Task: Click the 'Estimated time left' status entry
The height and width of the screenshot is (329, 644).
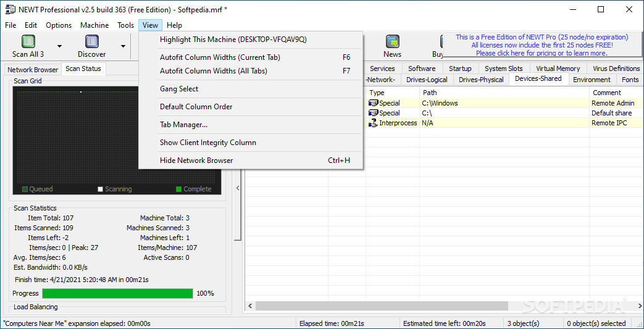Action: [x=452, y=323]
